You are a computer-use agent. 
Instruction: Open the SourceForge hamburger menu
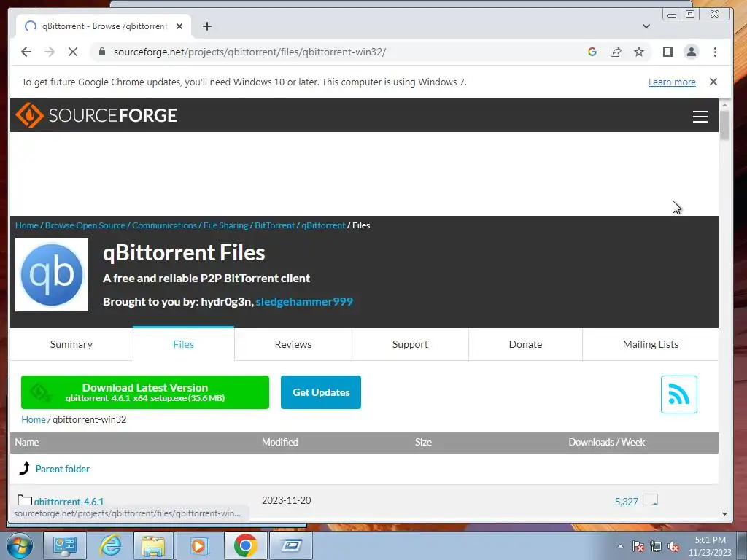pyautogui.click(x=700, y=117)
